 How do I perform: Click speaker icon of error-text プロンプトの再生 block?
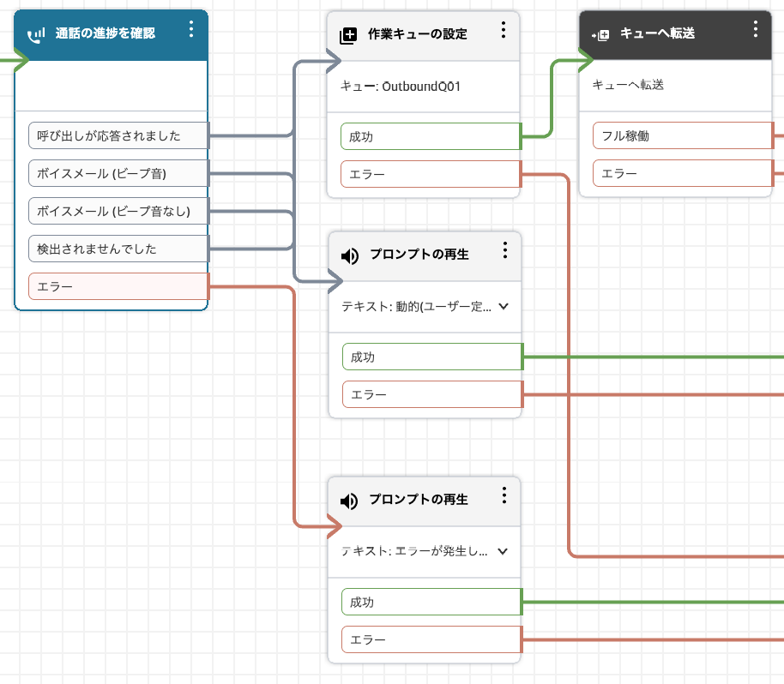click(x=349, y=501)
